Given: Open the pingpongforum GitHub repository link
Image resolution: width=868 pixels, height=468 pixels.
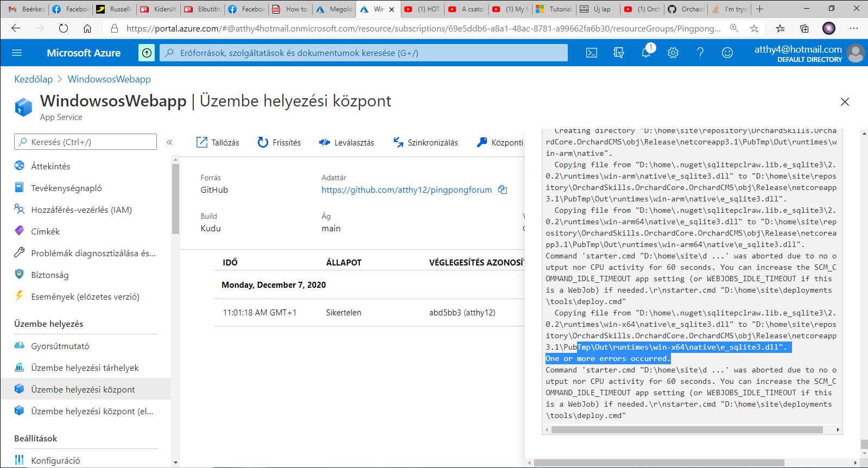Looking at the screenshot, I should 407,189.
